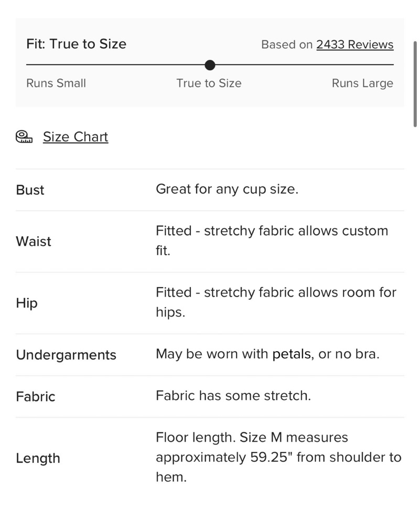Select the Bust row label
Image resolution: width=420 pixels, height=524 pixels.
click(30, 190)
